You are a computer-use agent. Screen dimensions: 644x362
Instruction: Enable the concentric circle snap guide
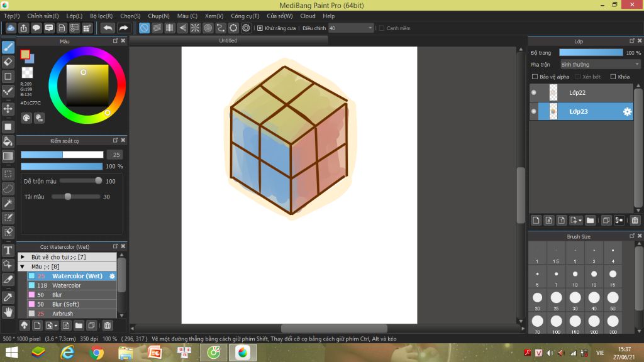pos(208,28)
